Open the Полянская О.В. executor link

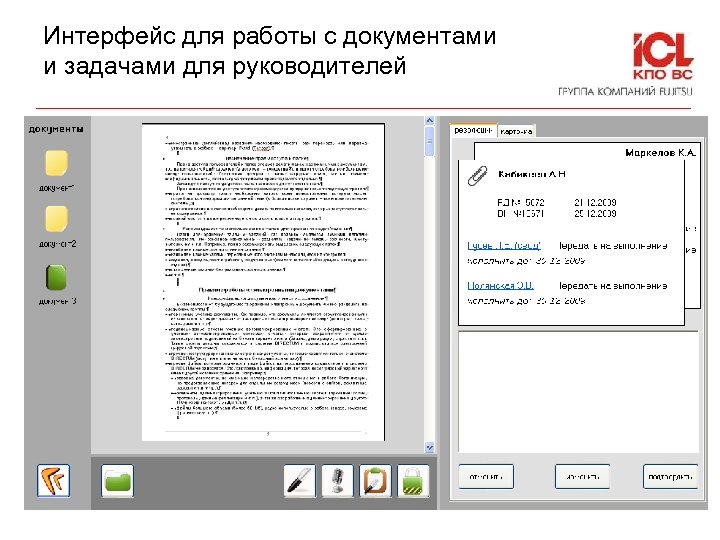tap(500, 286)
